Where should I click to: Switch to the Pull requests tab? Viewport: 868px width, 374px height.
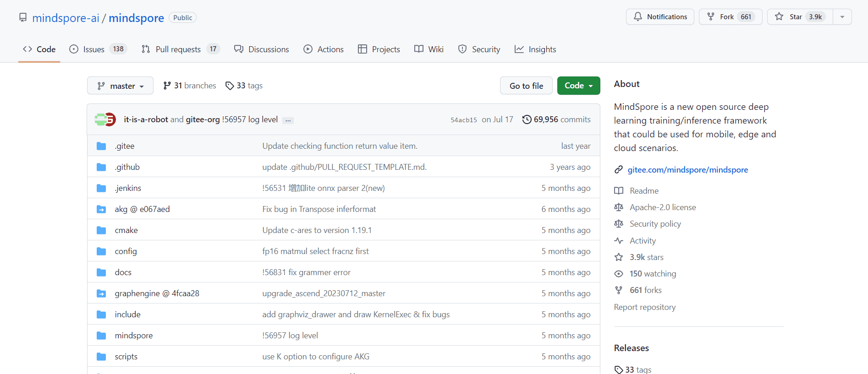point(181,49)
